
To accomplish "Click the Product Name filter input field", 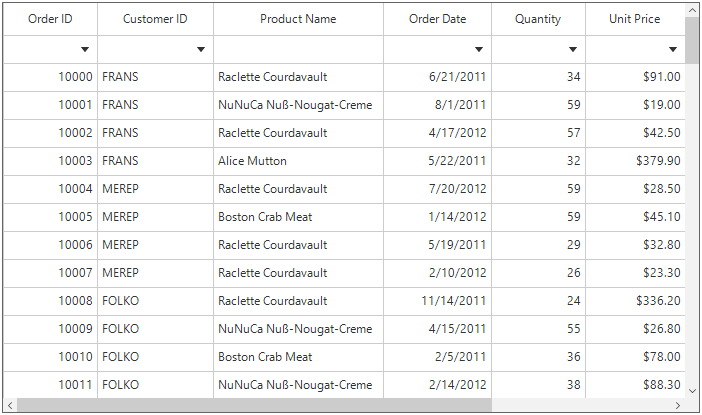I will 298,49.
